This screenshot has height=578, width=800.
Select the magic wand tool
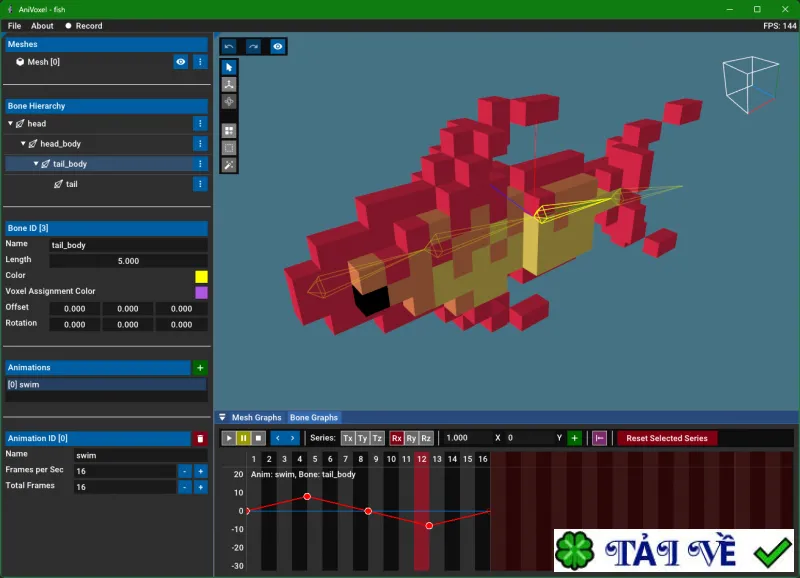tap(229, 165)
